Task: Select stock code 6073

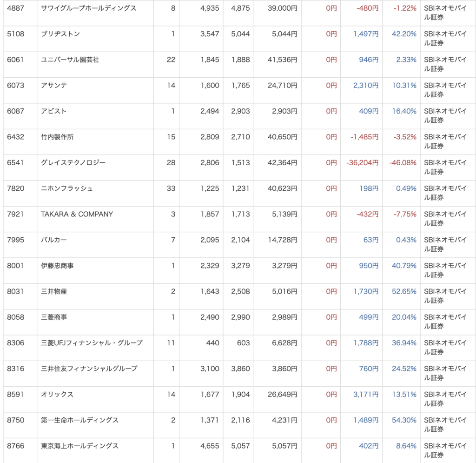Action: (x=15, y=85)
